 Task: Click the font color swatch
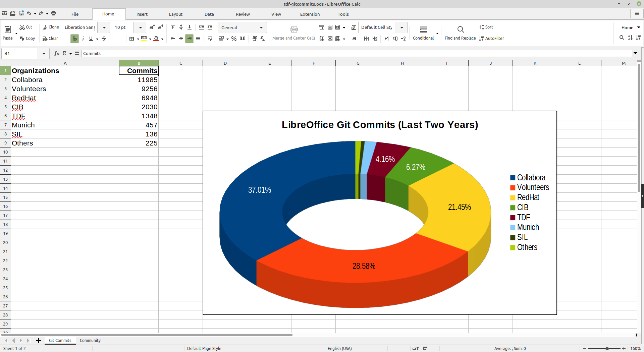click(x=156, y=39)
